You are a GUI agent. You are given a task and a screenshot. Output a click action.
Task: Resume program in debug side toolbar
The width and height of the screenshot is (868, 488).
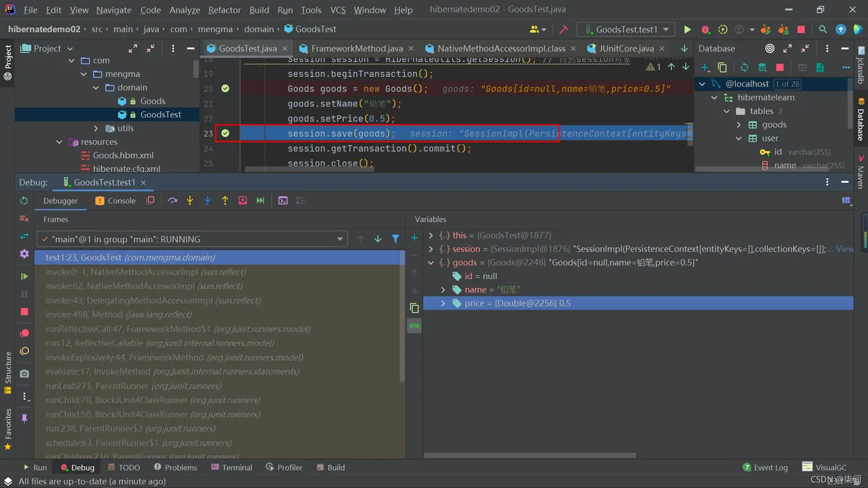pyautogui.click(x=24, y=277)
